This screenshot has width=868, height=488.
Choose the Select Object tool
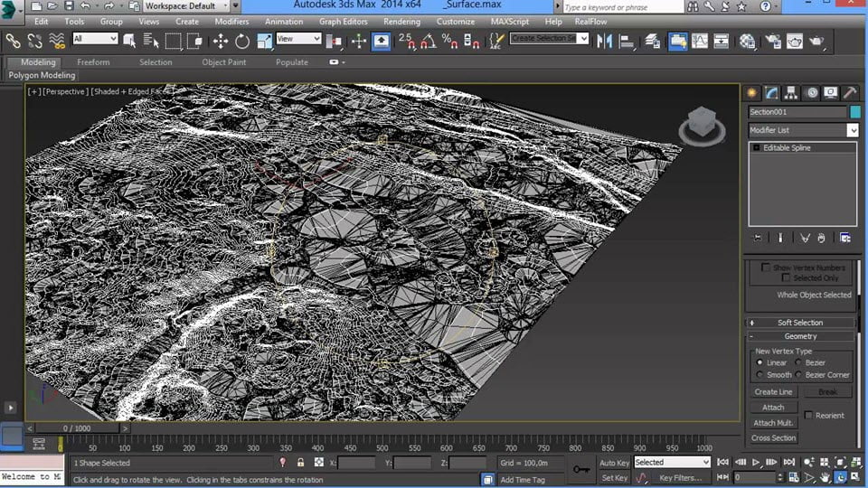(x=129, y=41)
